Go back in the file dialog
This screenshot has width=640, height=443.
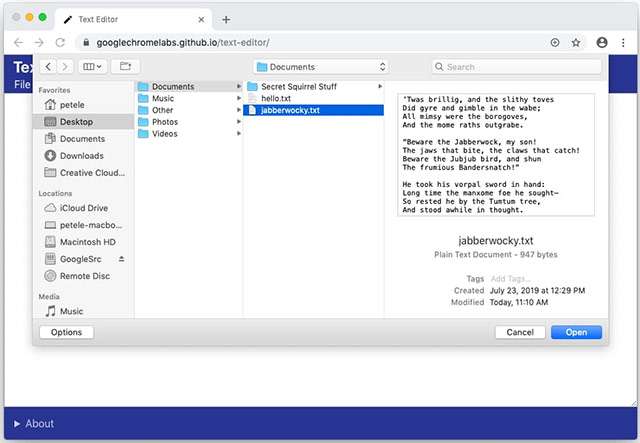pyautogui.click(x=48, y=67)
